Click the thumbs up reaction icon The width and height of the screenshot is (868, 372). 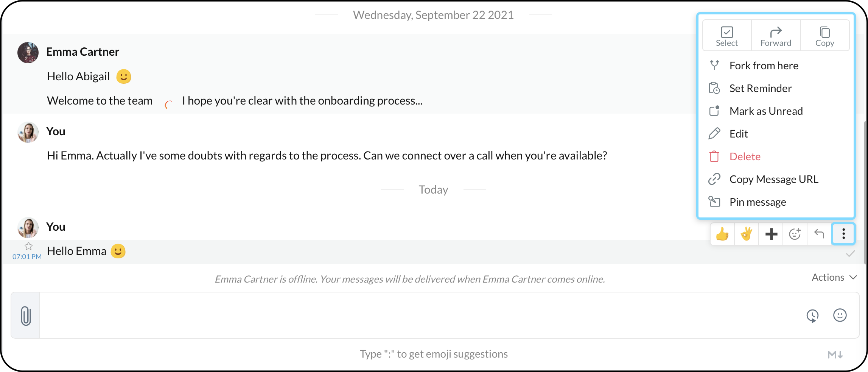pyautogui.click(x=722, y=234)
